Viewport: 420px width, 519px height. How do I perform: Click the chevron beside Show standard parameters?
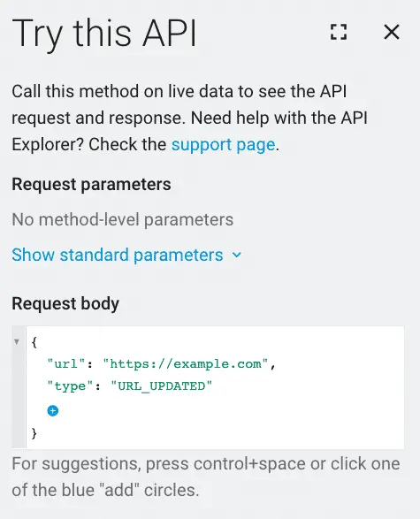[x=237, y=255]
